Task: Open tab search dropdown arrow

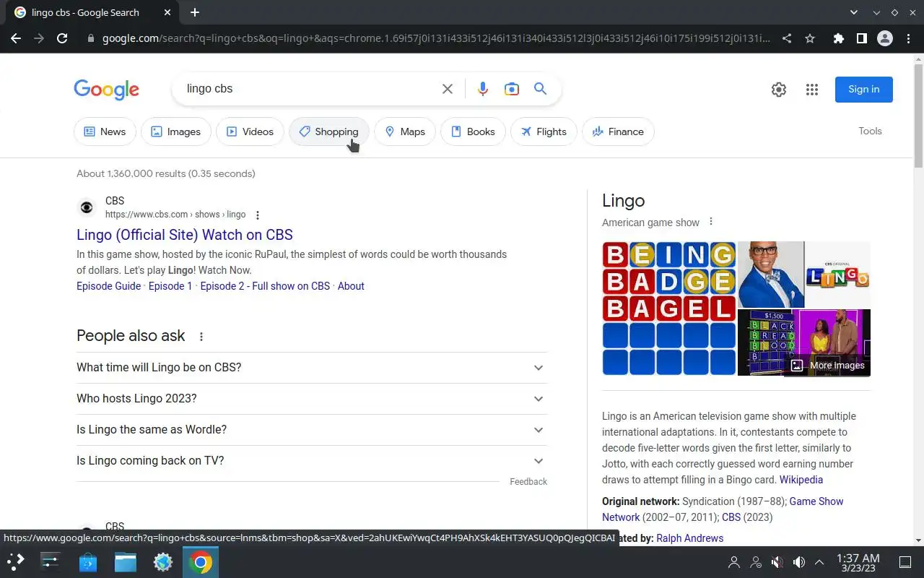Action: click(854, 12)
